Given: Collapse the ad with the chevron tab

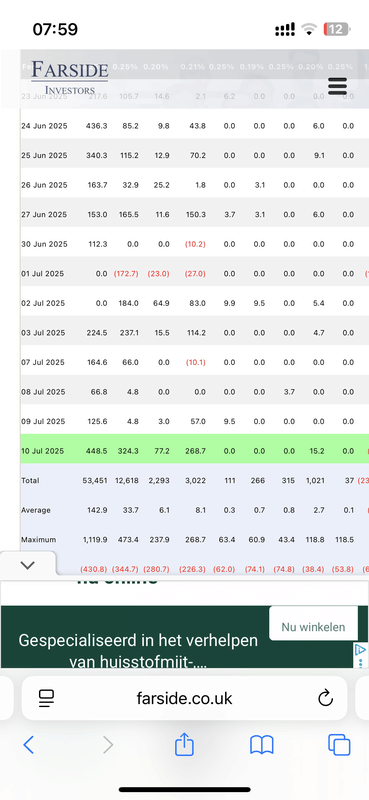Looking at the screenshot, I should pos(28,565).
